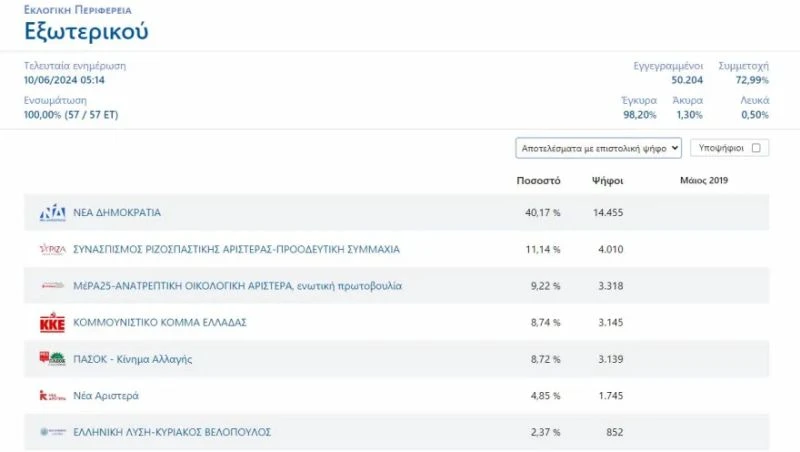Click the Νέα Αριστερά party logo
Screen dimensions: 800x452
click(x=52, y=396)
